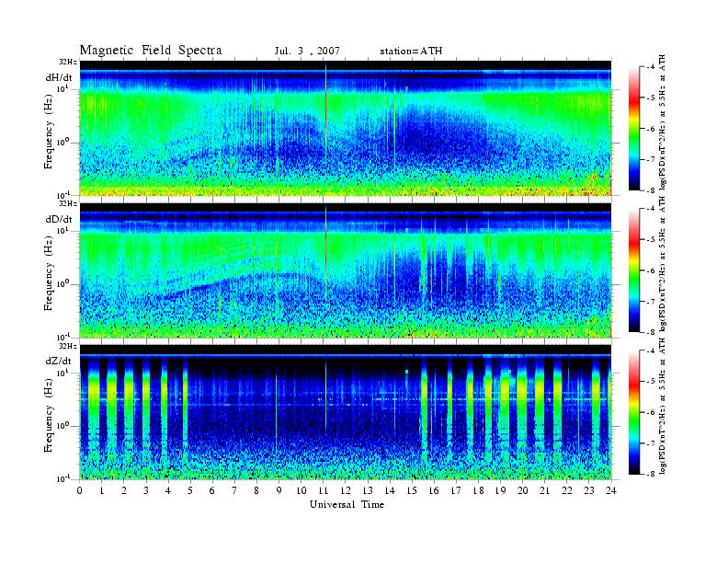Click the hour '15' tick on the time axis

[x=412, y=490]
